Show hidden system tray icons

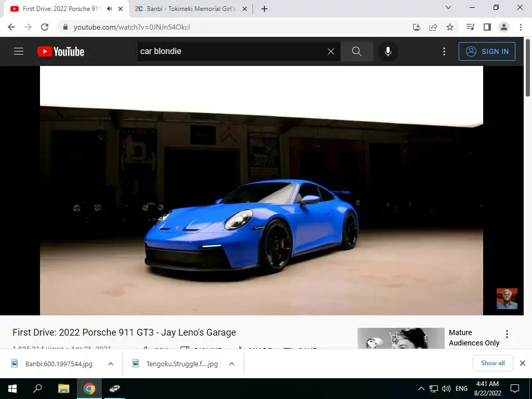pyautogui.click(x=421, y=389)
